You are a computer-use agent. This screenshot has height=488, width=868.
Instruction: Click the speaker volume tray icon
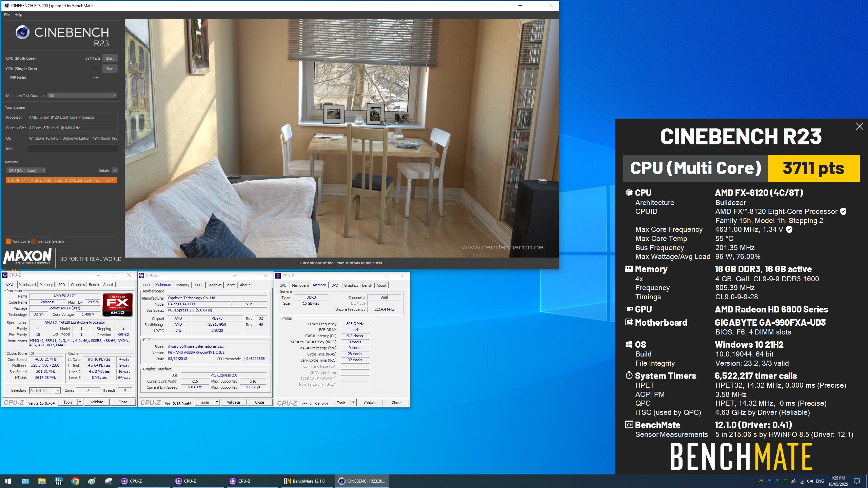[810, 481]
